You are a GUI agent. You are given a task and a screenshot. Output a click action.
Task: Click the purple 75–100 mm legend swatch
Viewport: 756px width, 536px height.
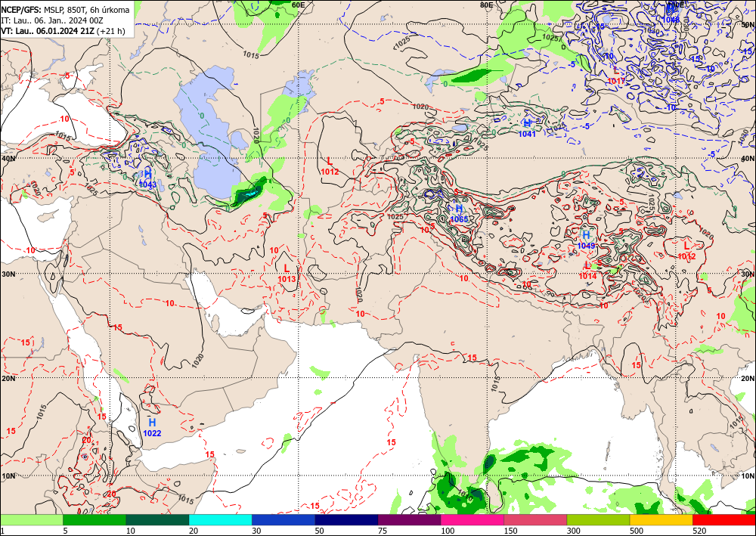[x=409, y=519]
